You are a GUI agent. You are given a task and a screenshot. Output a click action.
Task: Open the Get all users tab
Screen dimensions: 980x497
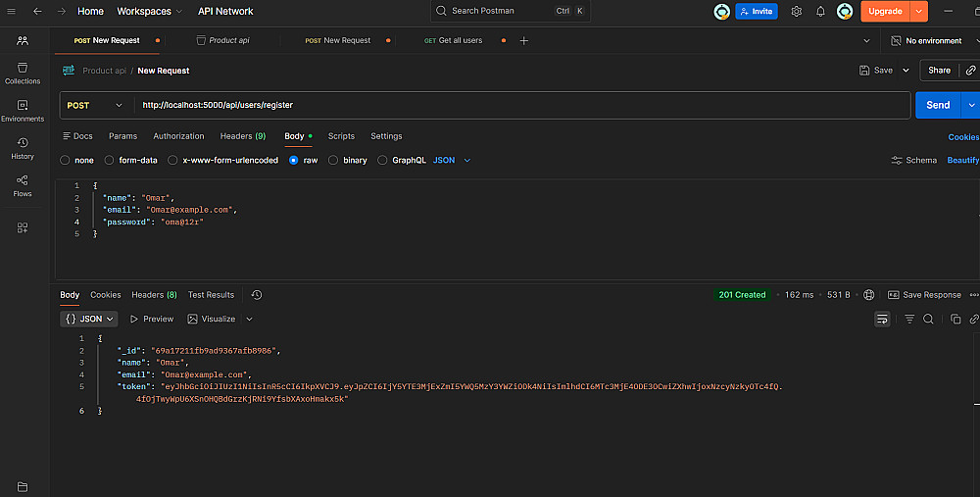pyautogui.click(x=460, y=41)
